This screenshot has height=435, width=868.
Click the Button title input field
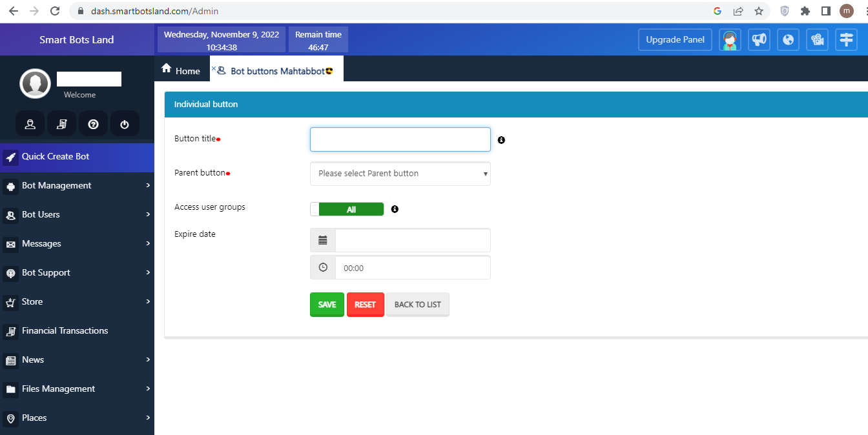pyautogui.click(x=400, y=139)
